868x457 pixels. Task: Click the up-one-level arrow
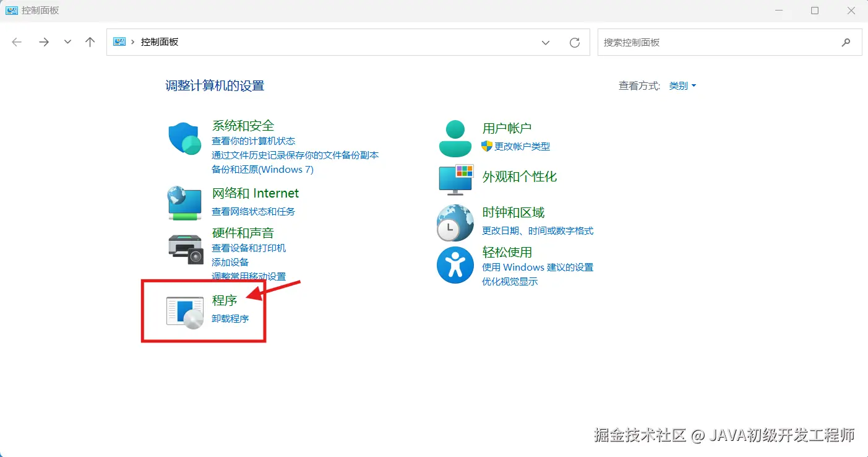pos(90,42)
